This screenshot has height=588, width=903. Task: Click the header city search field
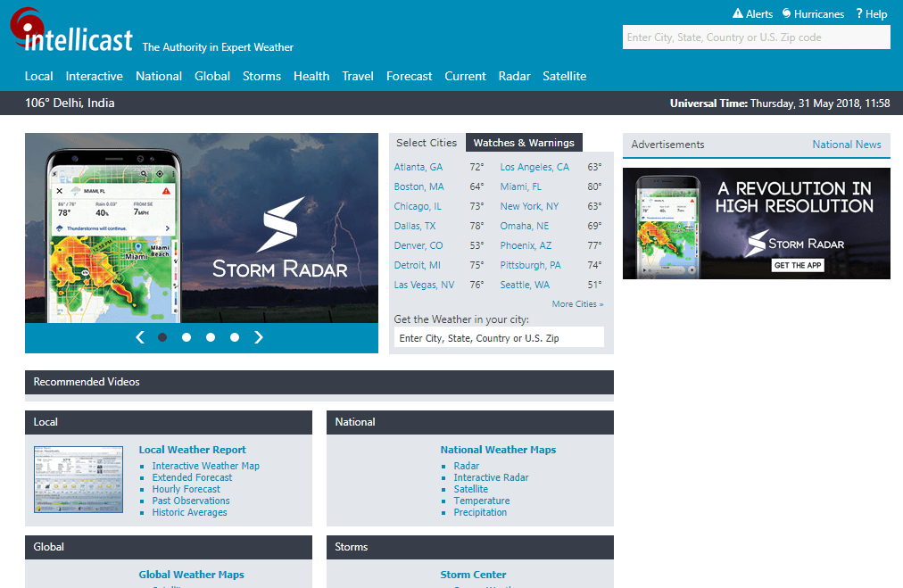[756, 37]
